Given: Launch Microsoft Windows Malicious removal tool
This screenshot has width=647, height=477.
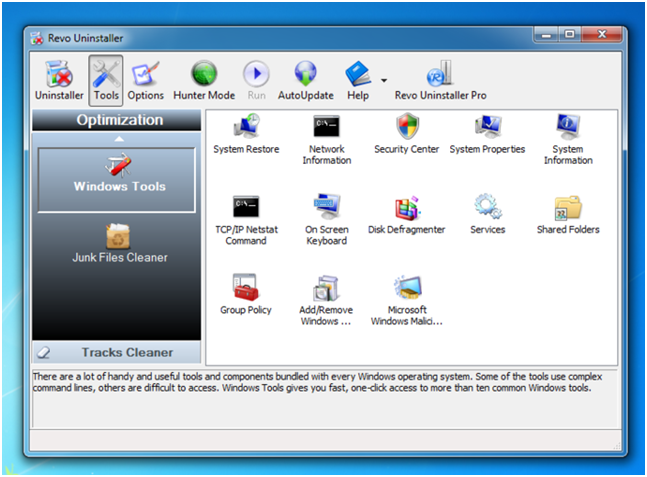Looking at the screenshot, I should click(x=406, y=300).
